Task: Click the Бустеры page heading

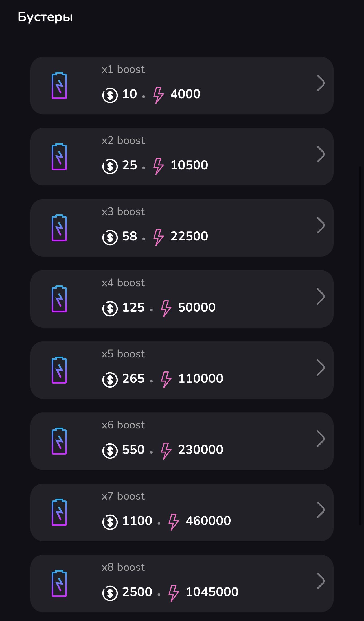Action: coord(45,17)
